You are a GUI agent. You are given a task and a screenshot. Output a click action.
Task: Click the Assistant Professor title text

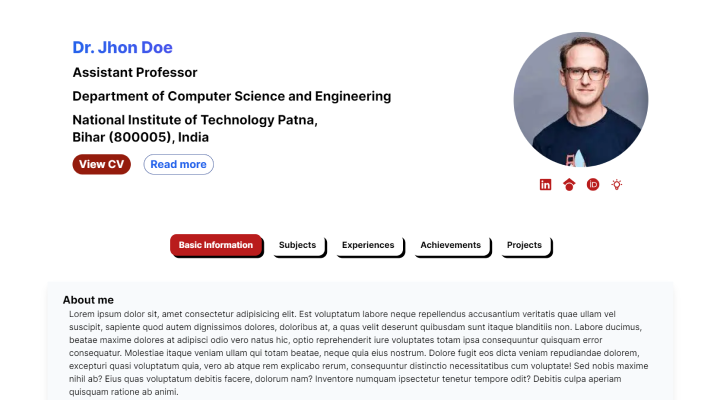135,72
